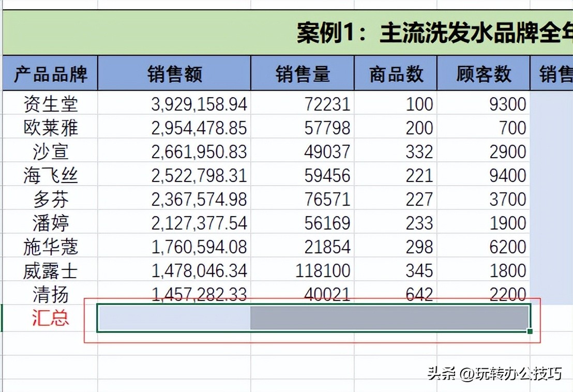The width and height of the screenshot is (573, 392).
Task: Select product count cell 233
Action: tap(396, 222)
